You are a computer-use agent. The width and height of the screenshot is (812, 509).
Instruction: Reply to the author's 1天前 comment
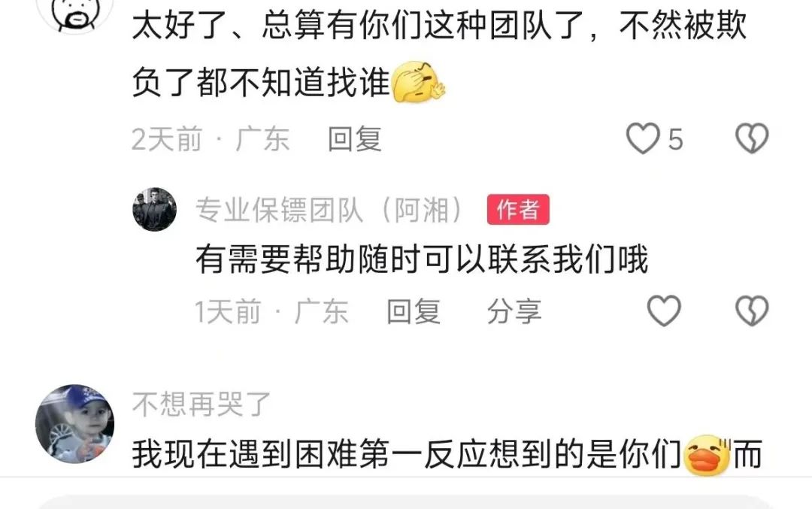tap(414, 312)
